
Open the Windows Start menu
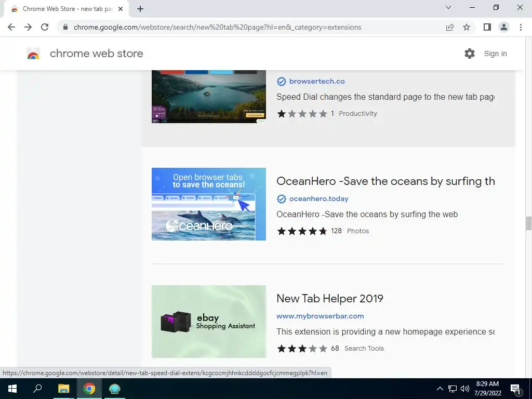(x=12, y=389)
